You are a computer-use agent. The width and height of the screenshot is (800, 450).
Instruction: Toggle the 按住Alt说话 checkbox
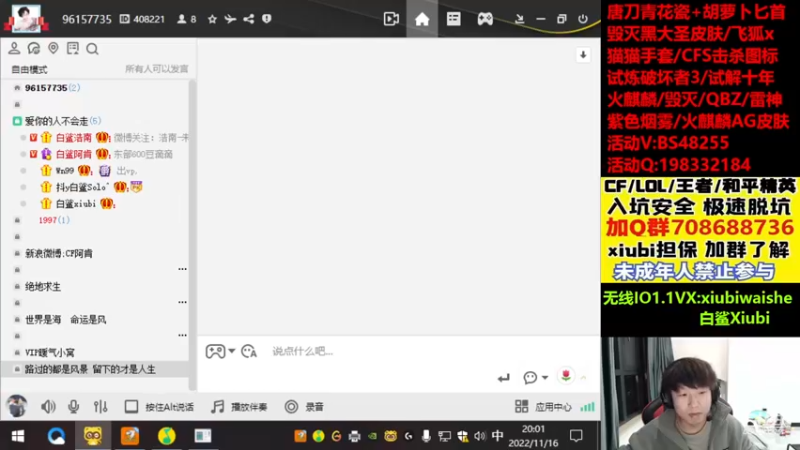point(131,407)
